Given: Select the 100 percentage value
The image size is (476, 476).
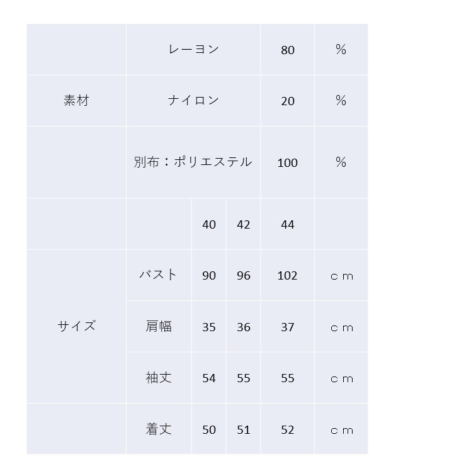Looking at the screenshot, I should coord(288,163).
